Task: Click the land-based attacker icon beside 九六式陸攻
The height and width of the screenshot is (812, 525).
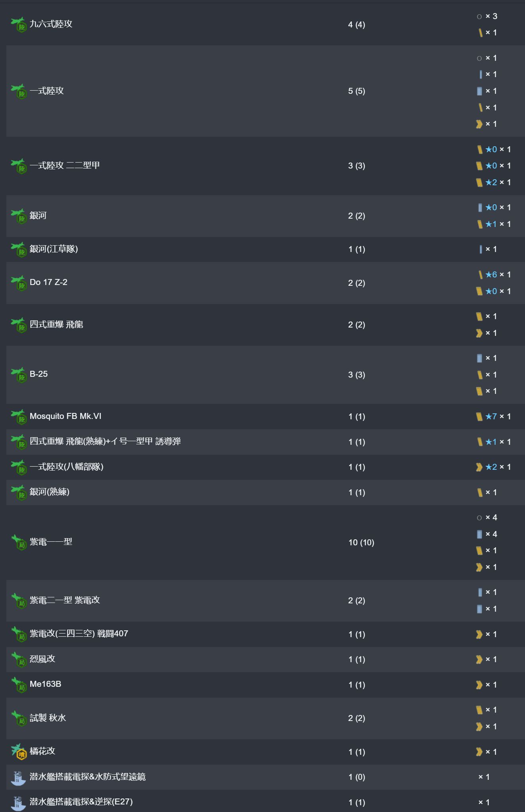Action: coord(18,24)
